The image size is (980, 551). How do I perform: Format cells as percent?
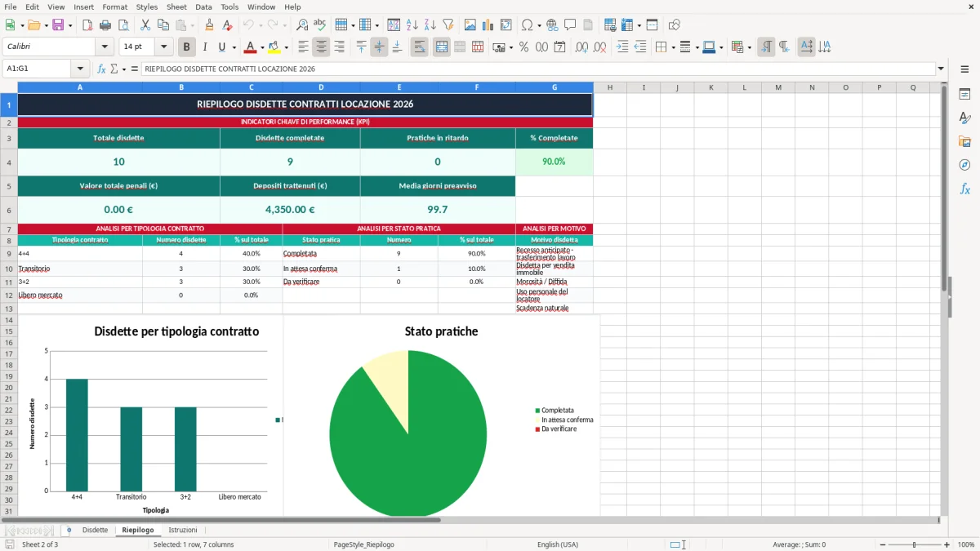click(523, 47)
